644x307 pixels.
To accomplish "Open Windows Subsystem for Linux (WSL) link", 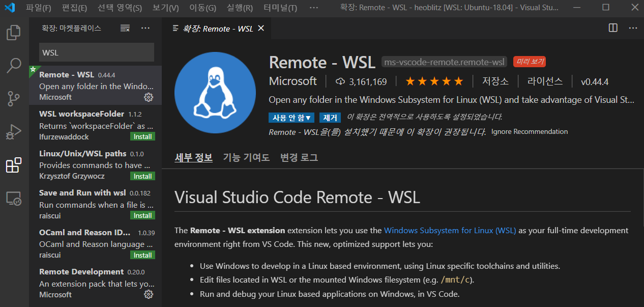I will click(450, 230).
